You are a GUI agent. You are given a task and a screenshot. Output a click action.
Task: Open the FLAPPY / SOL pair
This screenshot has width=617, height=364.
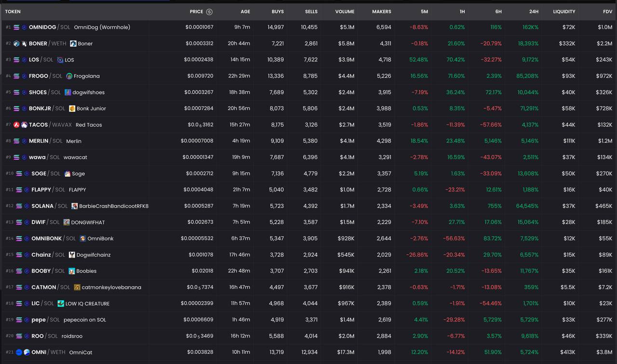point(308,190)
